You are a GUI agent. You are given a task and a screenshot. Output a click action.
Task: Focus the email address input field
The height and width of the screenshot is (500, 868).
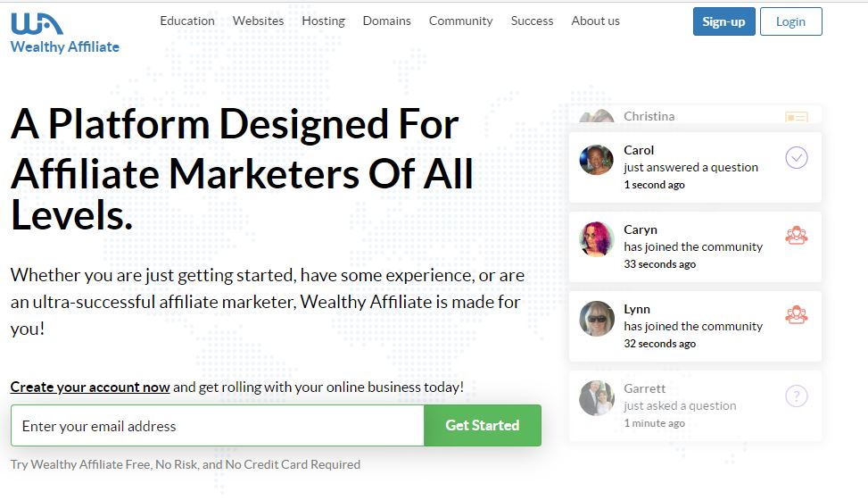tap(217, 426)
